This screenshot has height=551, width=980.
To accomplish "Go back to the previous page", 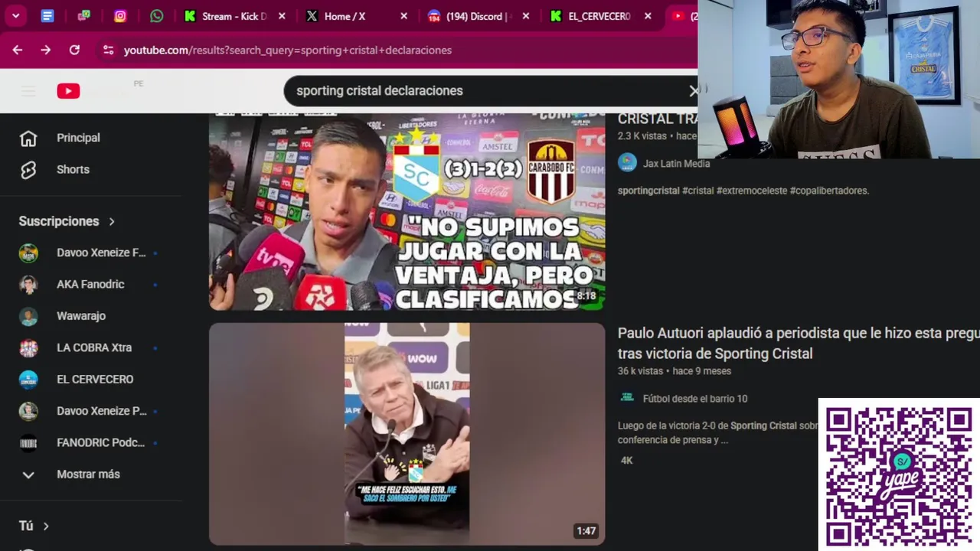I will pos(18,50).
